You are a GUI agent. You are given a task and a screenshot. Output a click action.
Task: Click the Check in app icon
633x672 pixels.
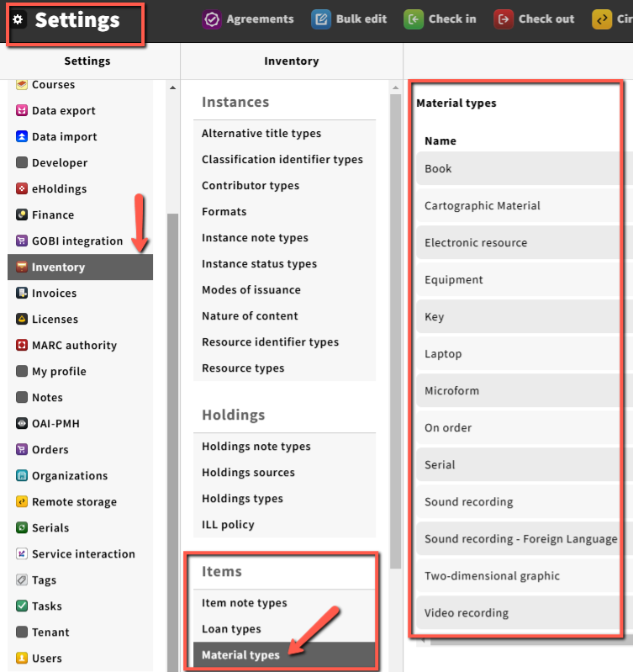tap(414, 19)
